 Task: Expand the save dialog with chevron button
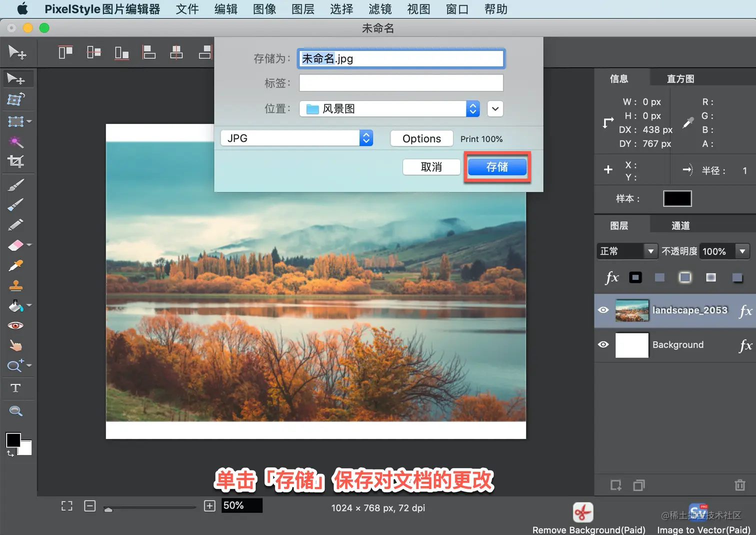(x=495, y=108)
